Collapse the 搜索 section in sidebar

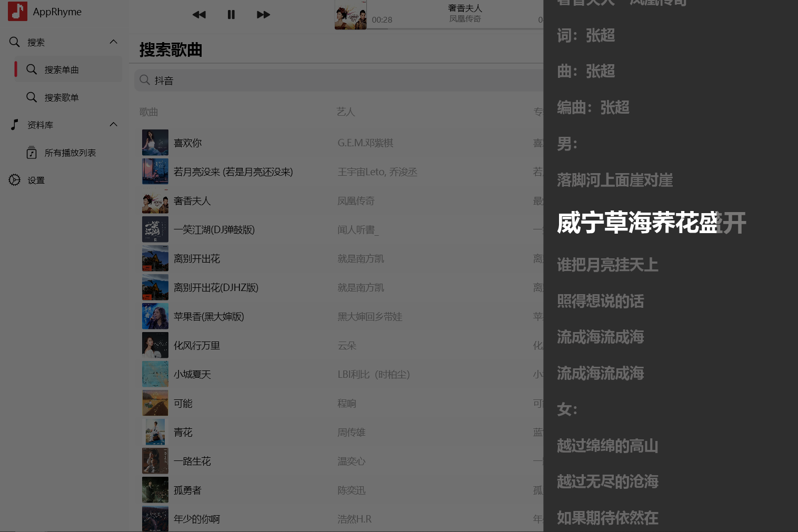tap(113, 42)
